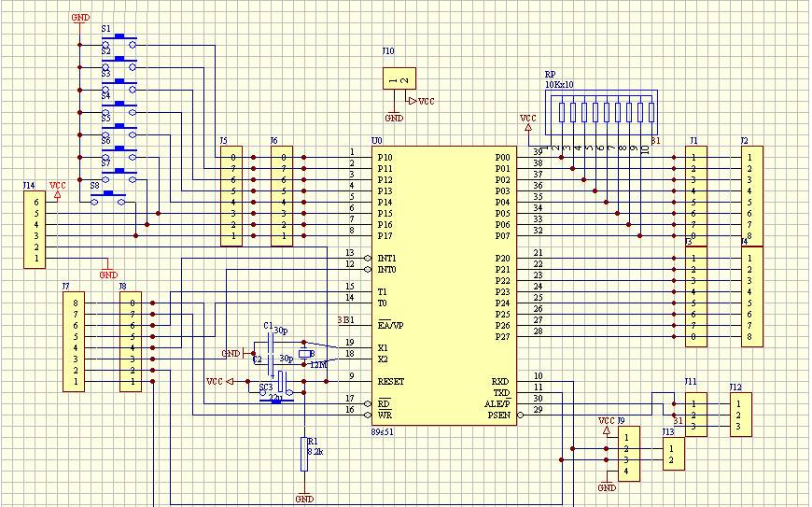Select the J6 eight-pin header
This screenshot has height=507, width=812.
coord(282,196)
